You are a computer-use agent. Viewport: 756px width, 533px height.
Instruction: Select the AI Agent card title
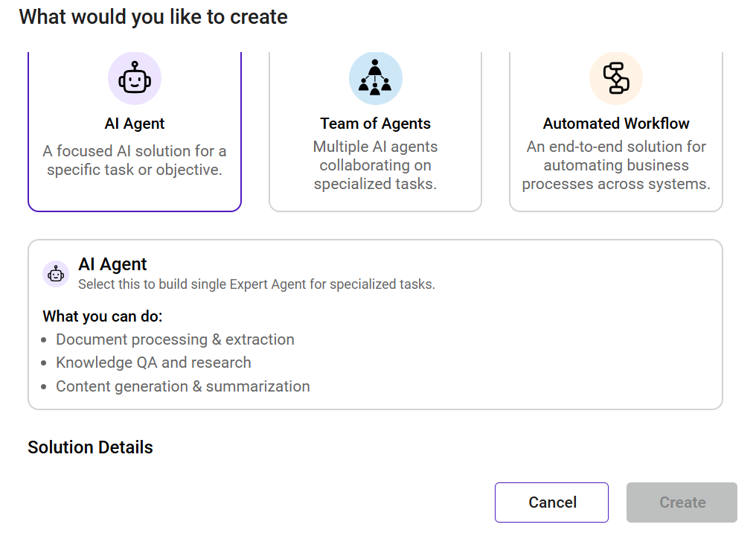(135, 124)
